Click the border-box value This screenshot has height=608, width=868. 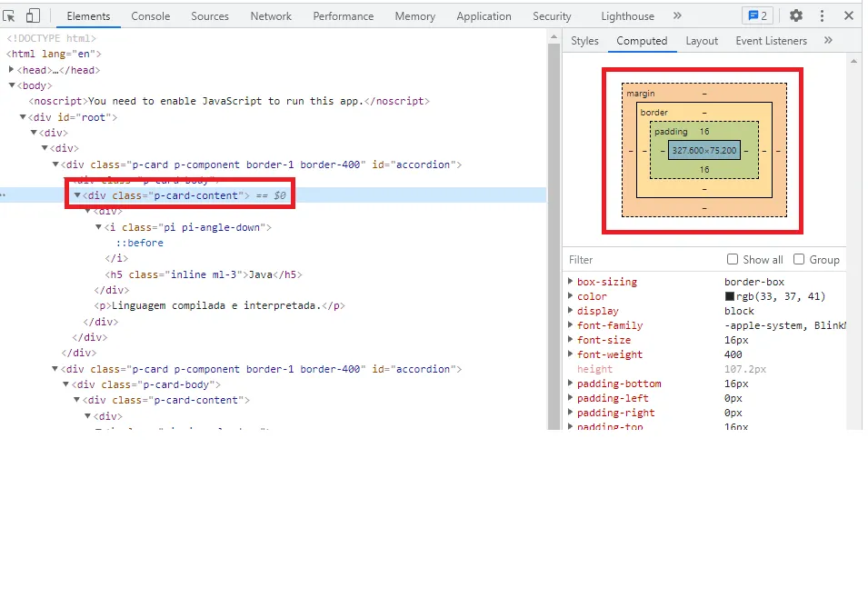[x=754, y=282]
